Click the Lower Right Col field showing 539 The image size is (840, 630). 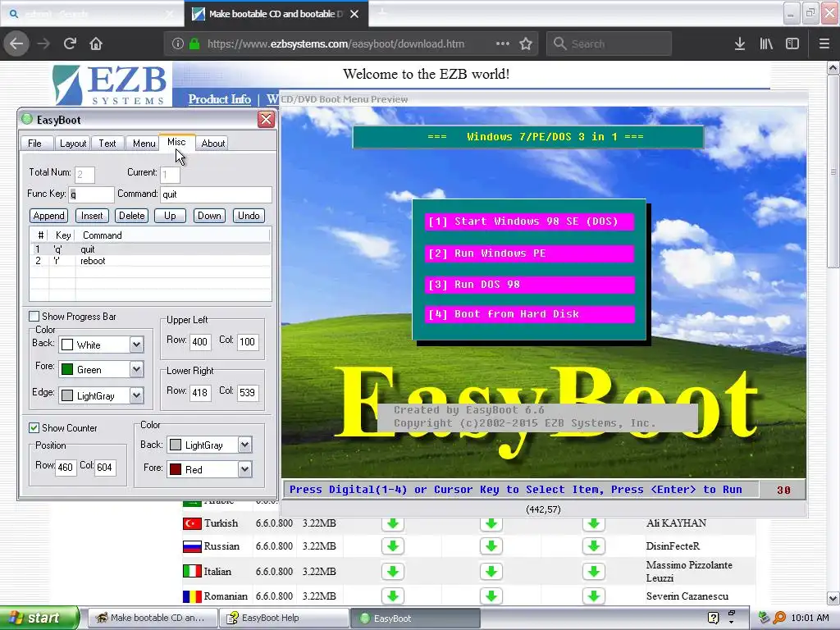pos(248,393)
